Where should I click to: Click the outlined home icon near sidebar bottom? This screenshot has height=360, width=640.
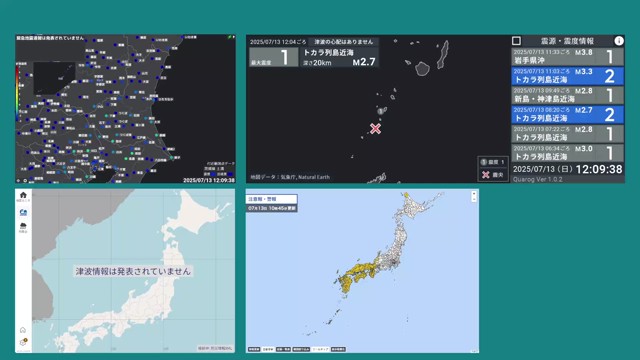[x=23, y=330]
